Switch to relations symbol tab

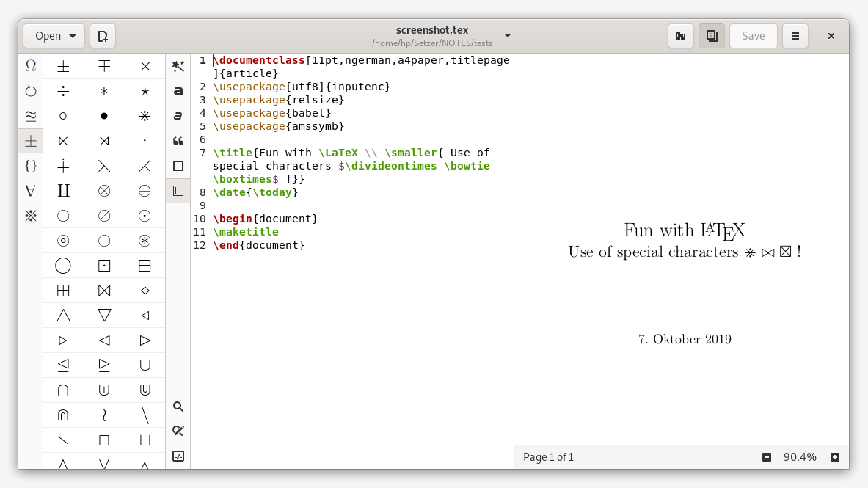[31, 117]
